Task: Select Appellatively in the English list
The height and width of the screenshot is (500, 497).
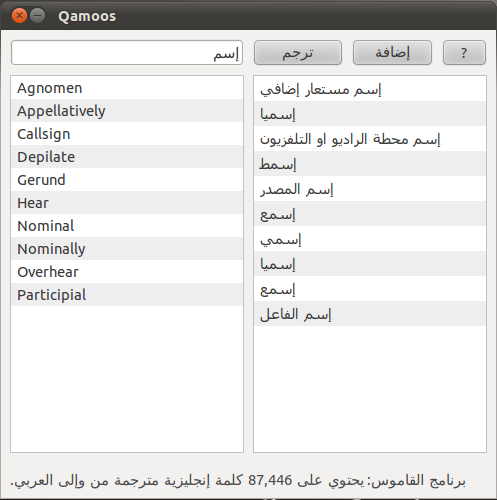Action: click(x=127, y=111)
